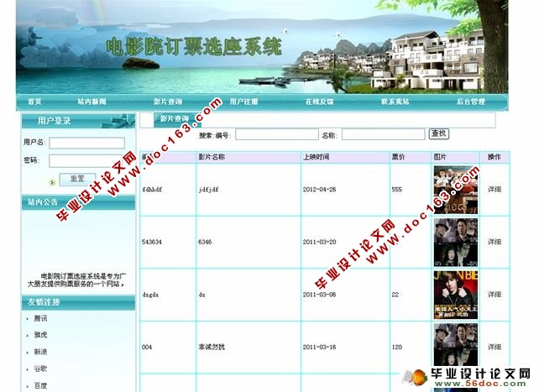This screenshot has height=392, width=539.
Task: Click the date cell 2011-03-16
Action: click(319, 347)
